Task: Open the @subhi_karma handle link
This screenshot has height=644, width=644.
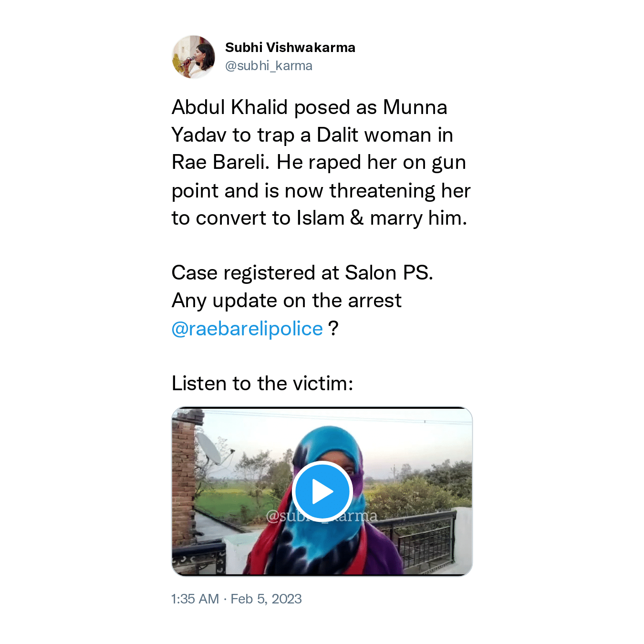Action: click(x=269, y=66)
